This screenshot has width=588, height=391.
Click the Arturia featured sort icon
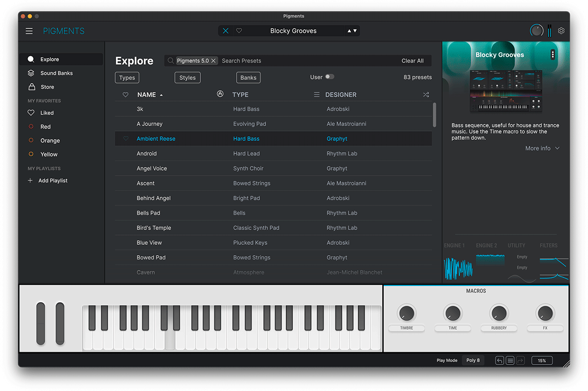(220, 94)
